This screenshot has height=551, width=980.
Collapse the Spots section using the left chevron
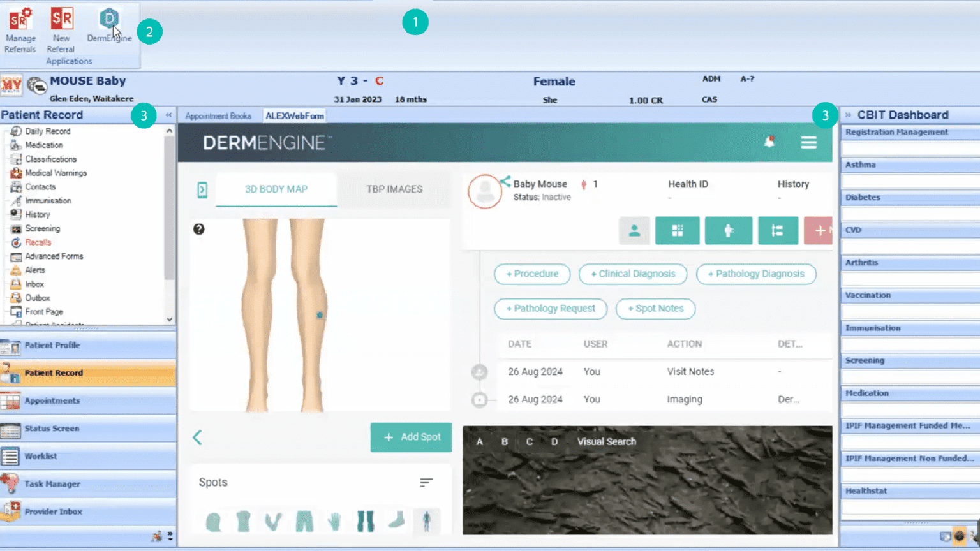pyautogui.click(x=197, y=437)
